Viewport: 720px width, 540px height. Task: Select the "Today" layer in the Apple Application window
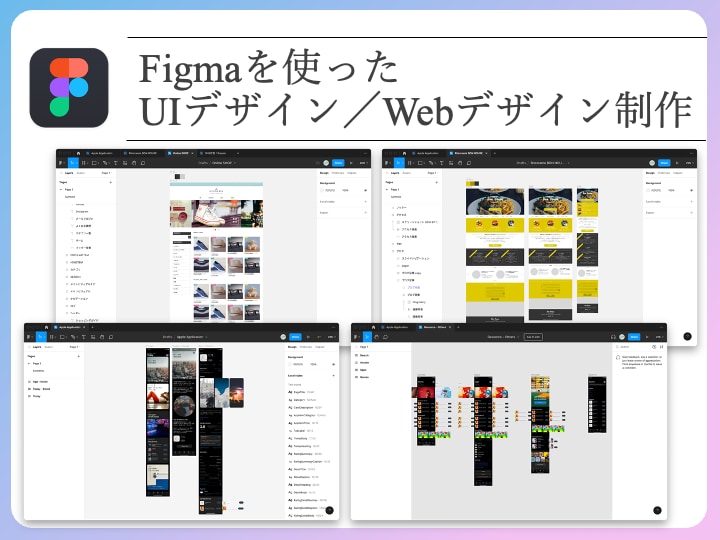(54, 396)
